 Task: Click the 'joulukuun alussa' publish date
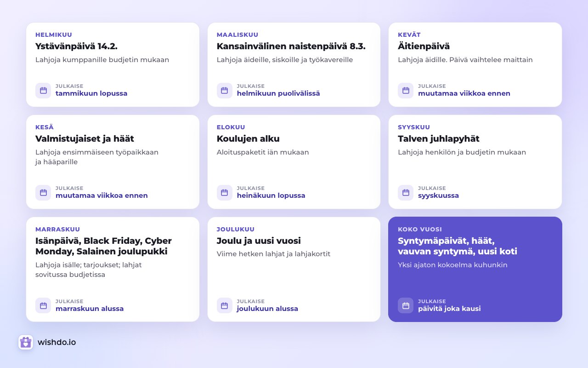click(267, 309)
